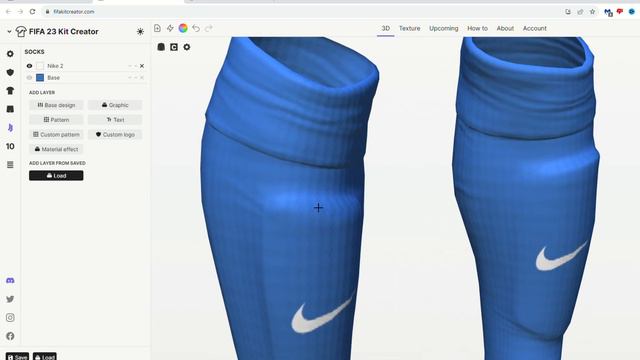Click the redo arrow
Screen dimensions: 640x360
point(209,28)
